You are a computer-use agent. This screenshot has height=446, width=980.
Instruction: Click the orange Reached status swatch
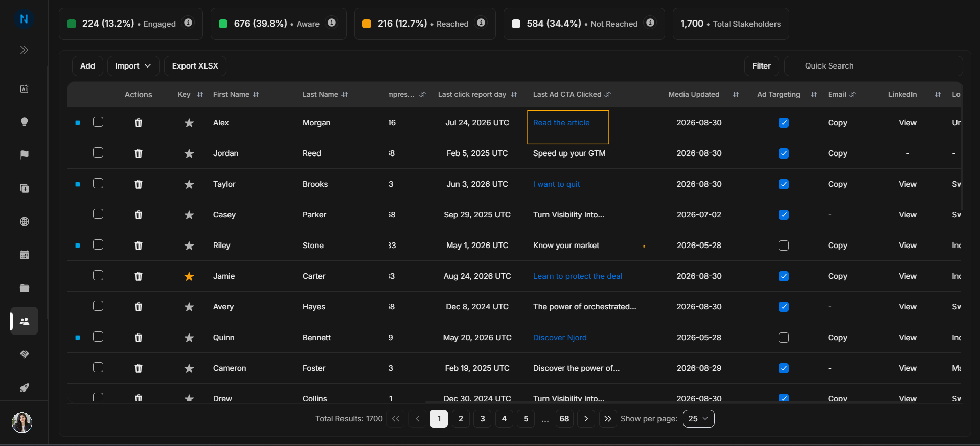click(367, 24)
